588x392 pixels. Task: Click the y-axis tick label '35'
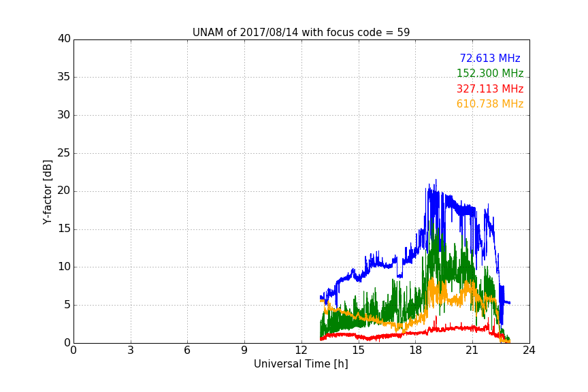pyautogui.click(x=64, y=77)
